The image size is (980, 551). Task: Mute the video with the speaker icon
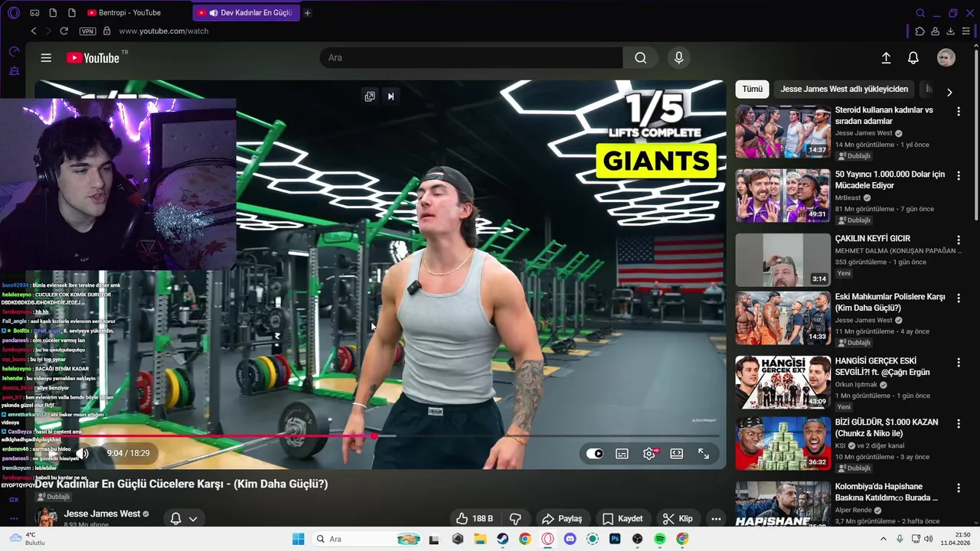[83, 453]
